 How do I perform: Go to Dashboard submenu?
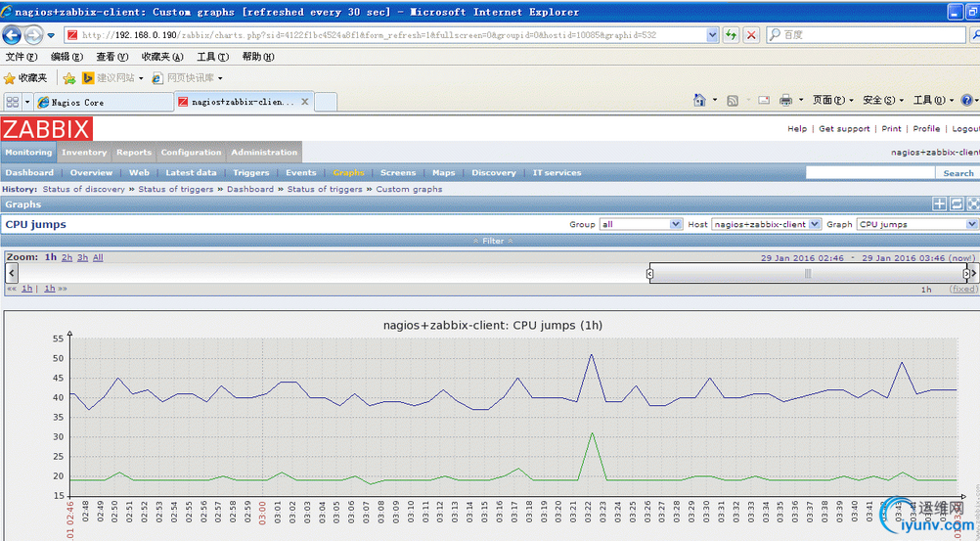coord(29,172)
